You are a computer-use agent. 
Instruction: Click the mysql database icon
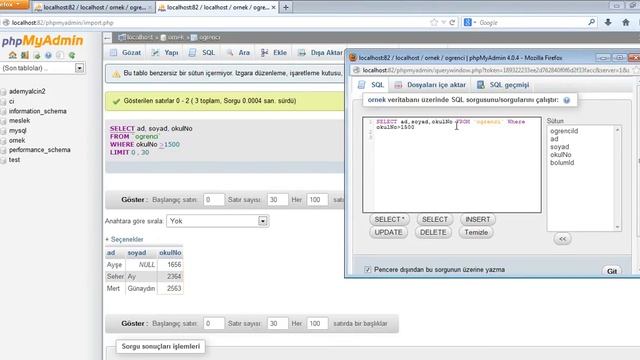click(4, 131)
